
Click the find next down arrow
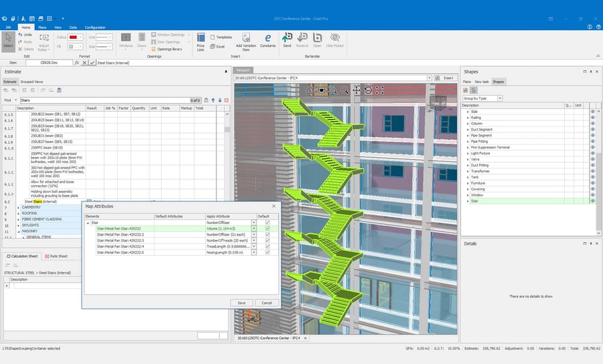[220, 100]
